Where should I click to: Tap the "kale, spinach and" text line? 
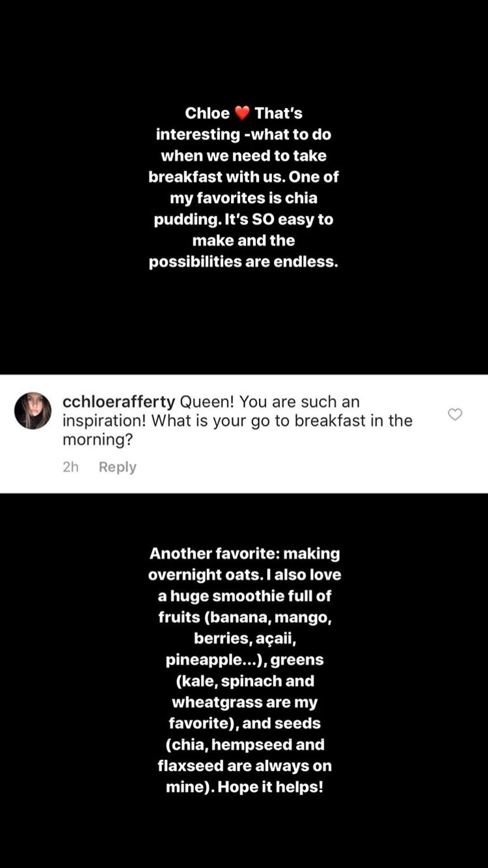(x=244, y=681)
